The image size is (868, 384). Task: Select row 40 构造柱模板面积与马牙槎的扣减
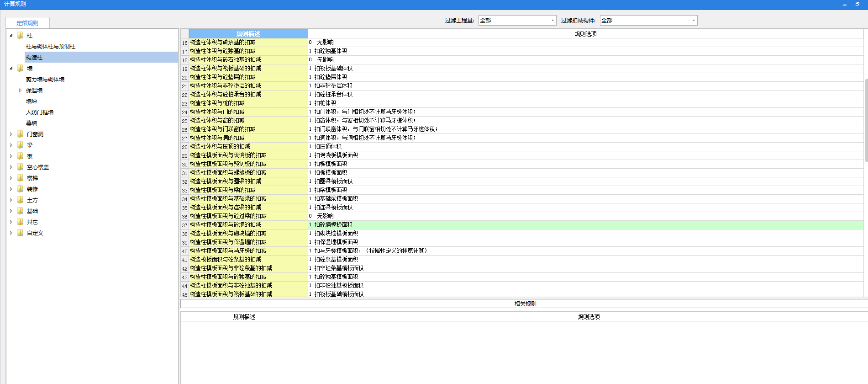[248, 251]
